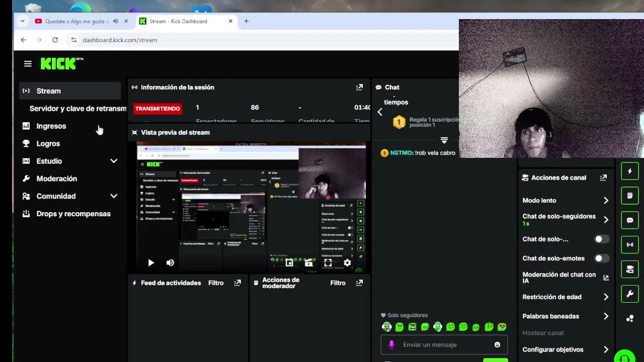644x362 pixels.
Task: Go to previous chat leaderboard slide
Action: pos(380,112)
